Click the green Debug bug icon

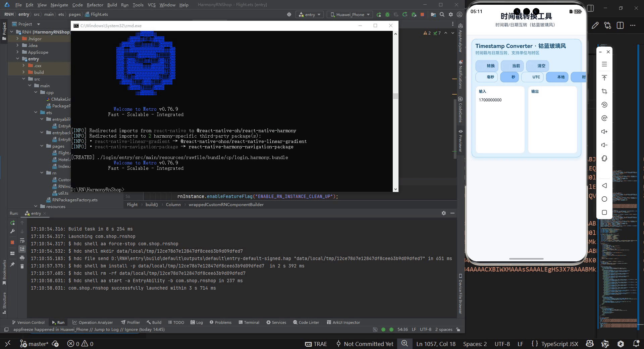[x=387, y=14]
